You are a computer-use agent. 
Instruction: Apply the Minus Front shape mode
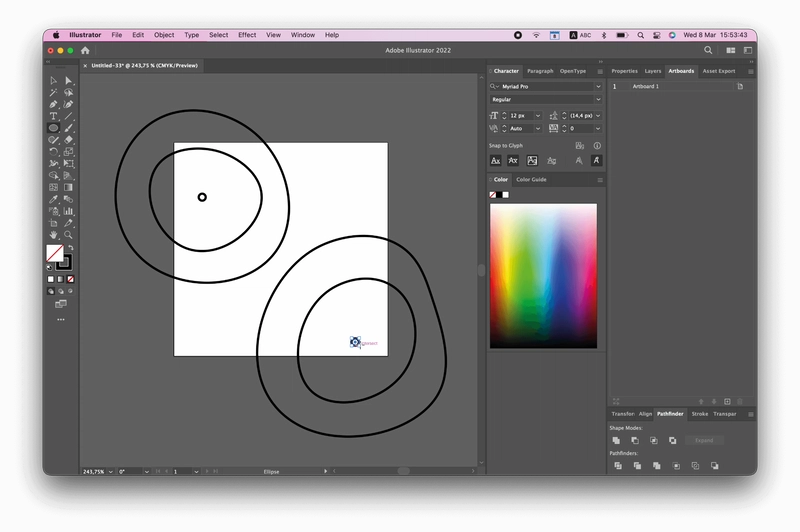click(635, 440)
